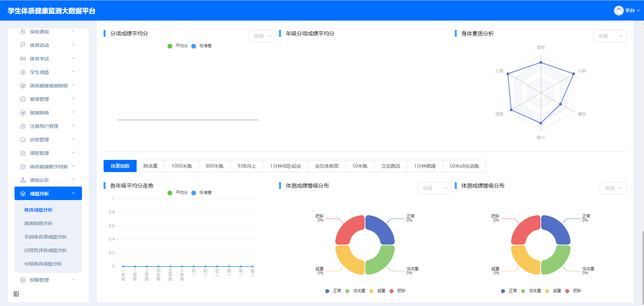The width and height of the screenshot is (644, 306).
Task: Click the folder icon beside 课程管理
Action: click(x=23, y=153)
